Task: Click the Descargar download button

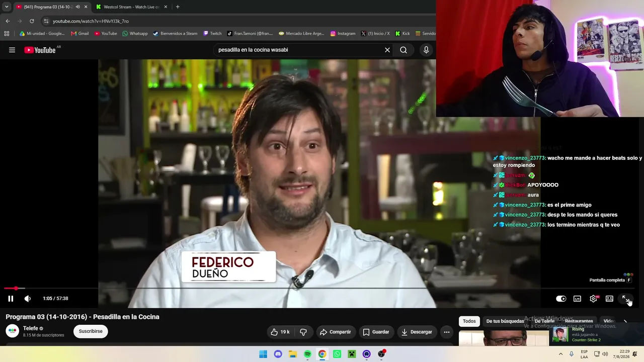Action: pos(417,332)
